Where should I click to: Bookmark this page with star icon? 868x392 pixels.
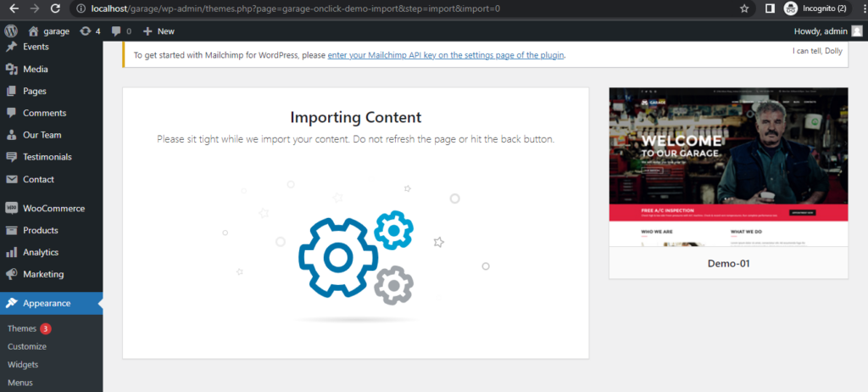point(744,8)
